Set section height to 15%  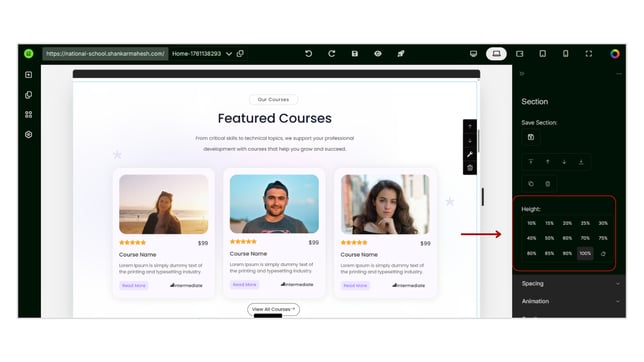point(550,223)
